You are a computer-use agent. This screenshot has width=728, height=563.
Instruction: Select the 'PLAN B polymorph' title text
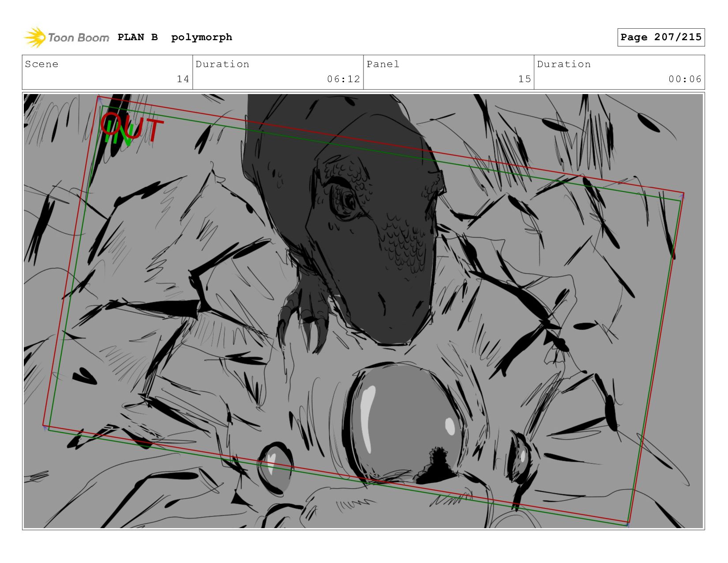[175, 38]
